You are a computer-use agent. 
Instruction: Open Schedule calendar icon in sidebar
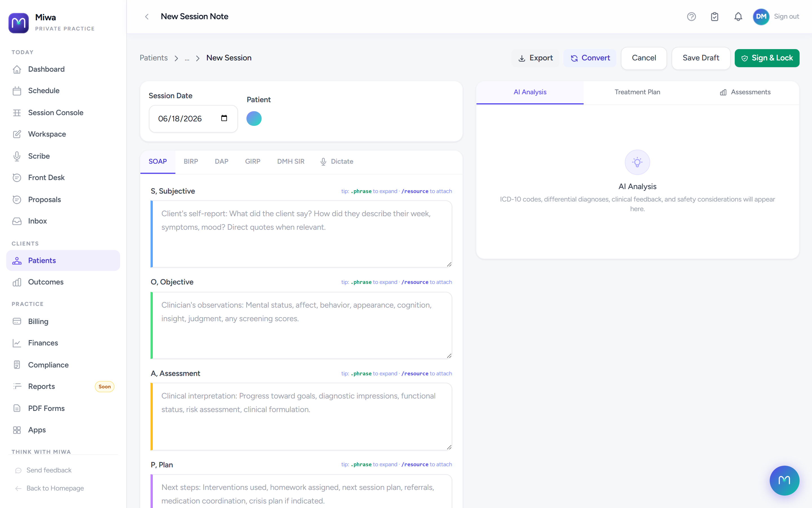pos(17,91)
